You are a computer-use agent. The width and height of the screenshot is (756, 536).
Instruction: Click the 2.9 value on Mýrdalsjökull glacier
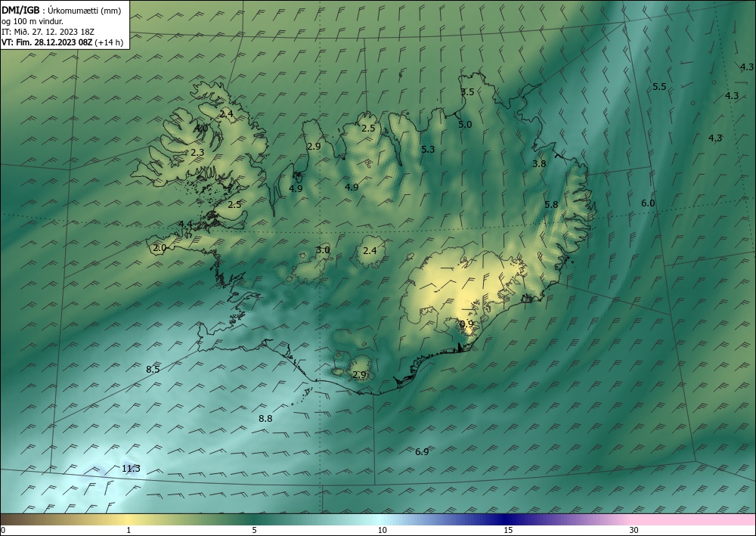point(359,375)
